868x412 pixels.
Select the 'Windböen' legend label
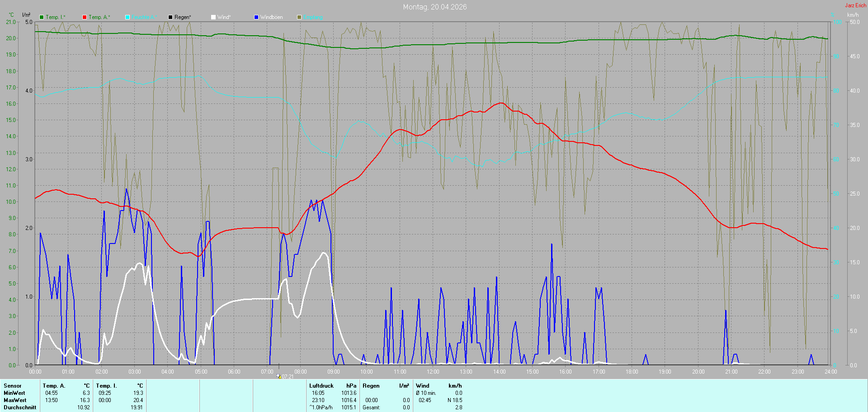pos(272,17)
